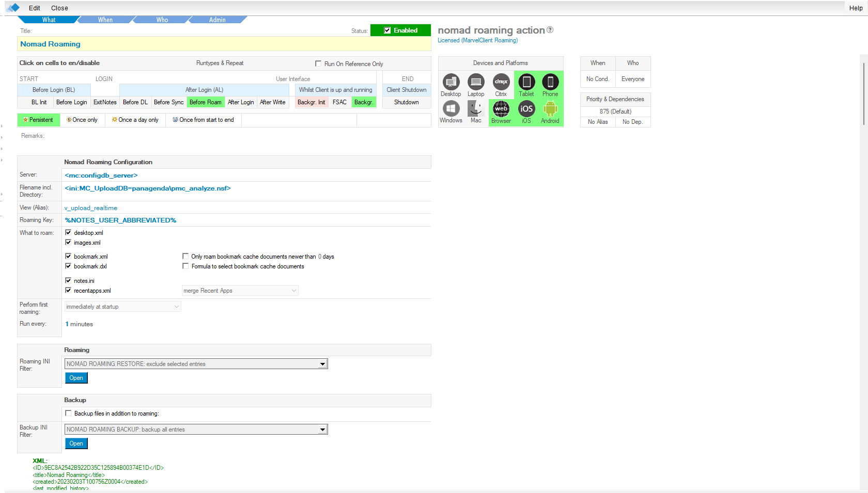Open the merge Recent Apps dropdown
Screen dimensions: 868x493
[x=240, y=291]
